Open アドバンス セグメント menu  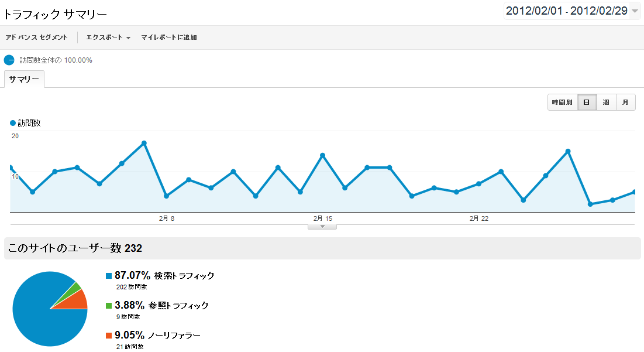[36, 37]
